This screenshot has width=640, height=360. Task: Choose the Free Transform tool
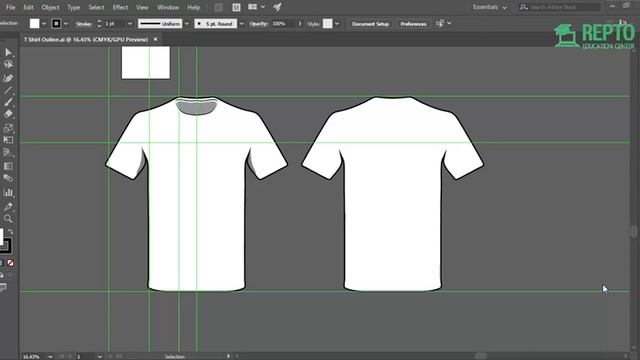pyautogui.click(x=8, y=140)
